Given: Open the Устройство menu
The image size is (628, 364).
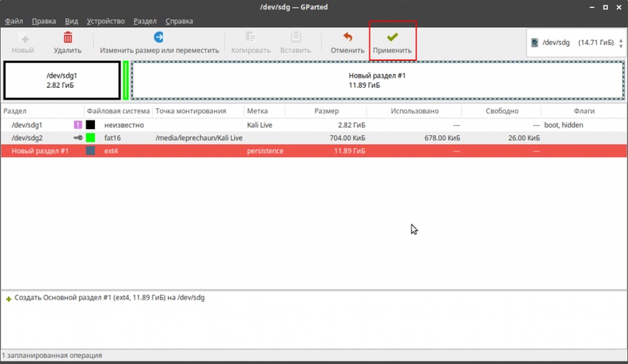Looking at the screenshot, I should pos(105,21).
